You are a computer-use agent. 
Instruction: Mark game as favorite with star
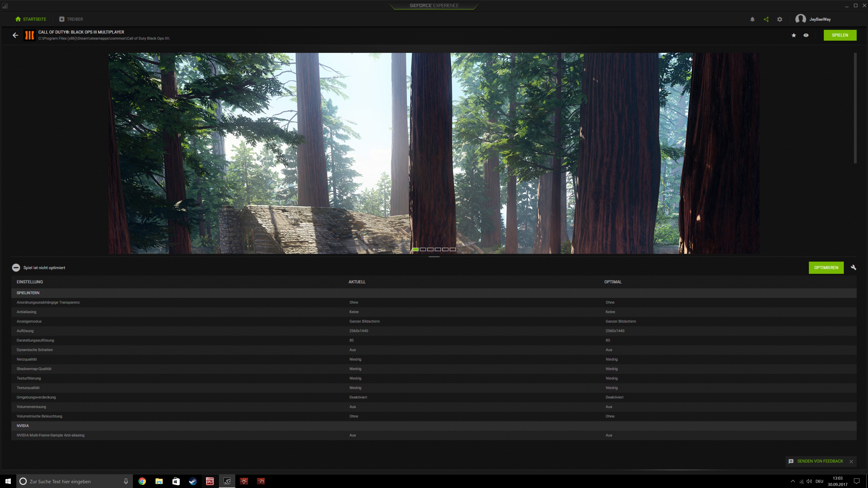(x=794, y=35)
